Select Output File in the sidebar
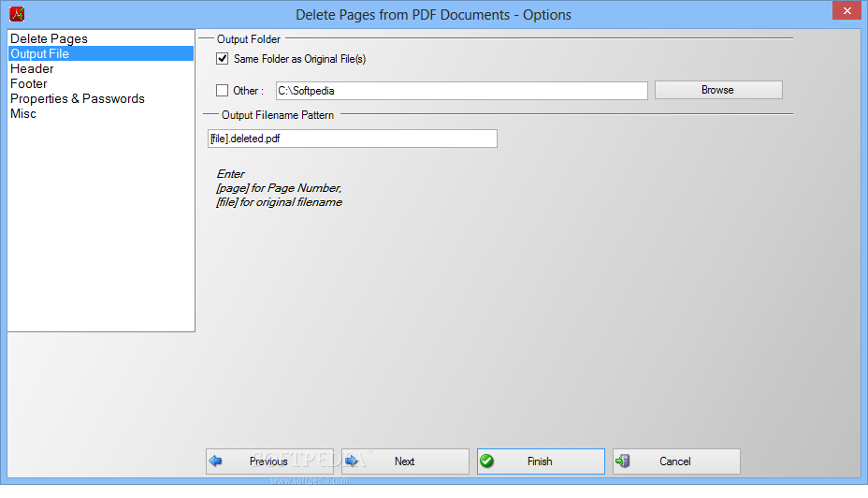 coord(101,53)
